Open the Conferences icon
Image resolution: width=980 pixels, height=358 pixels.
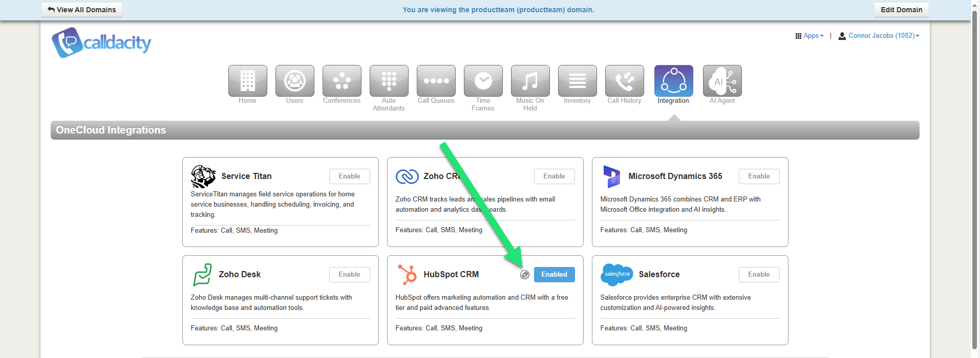point(342,81)
